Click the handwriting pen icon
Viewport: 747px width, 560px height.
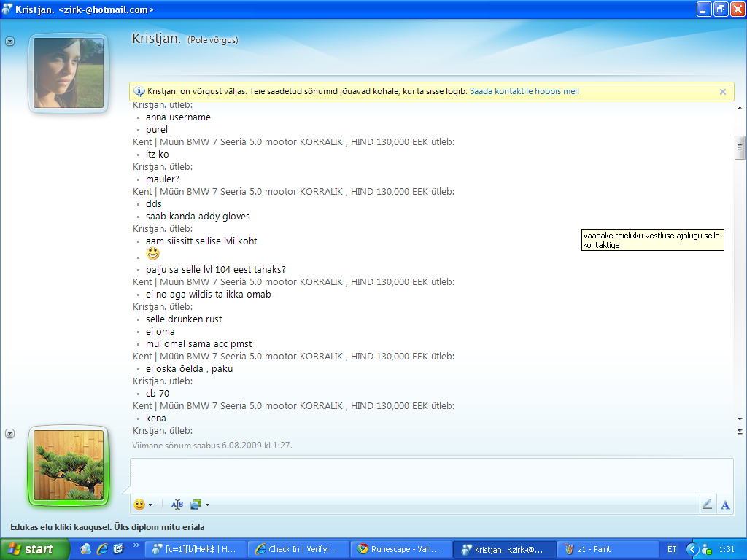[x=707, y=505]
